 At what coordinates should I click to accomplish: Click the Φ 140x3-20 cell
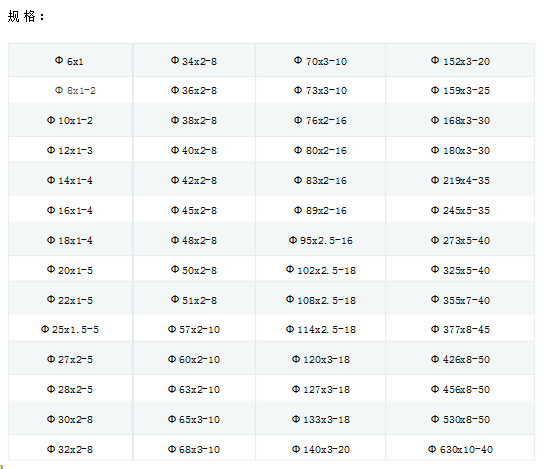pyautogui.click(x=320, y=449)
